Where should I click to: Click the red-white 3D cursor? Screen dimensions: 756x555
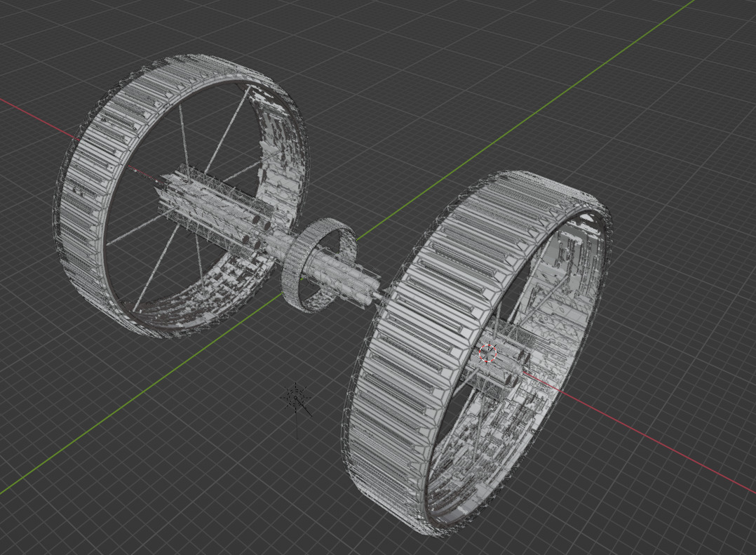(488, 353)
